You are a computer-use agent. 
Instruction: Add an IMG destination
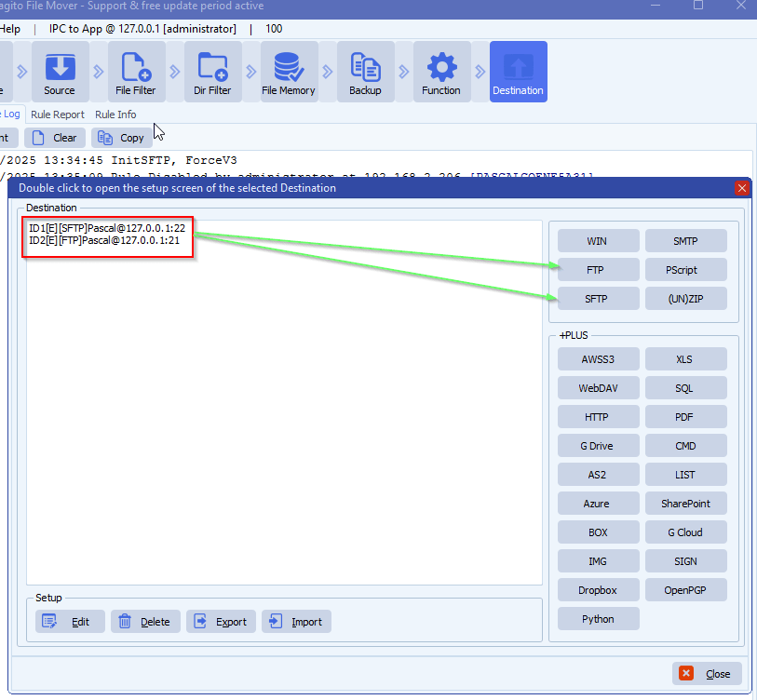pyautogui.click(x=598, y=561)
